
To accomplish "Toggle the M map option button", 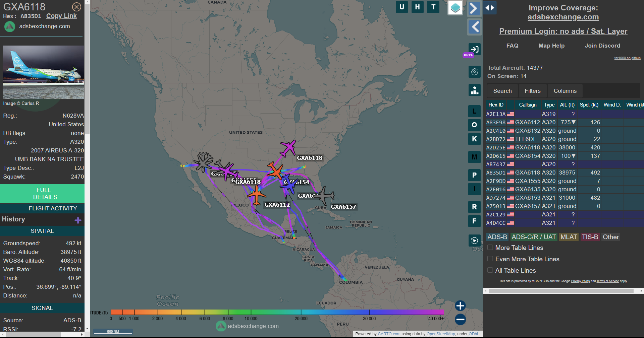I will [474, 157].
